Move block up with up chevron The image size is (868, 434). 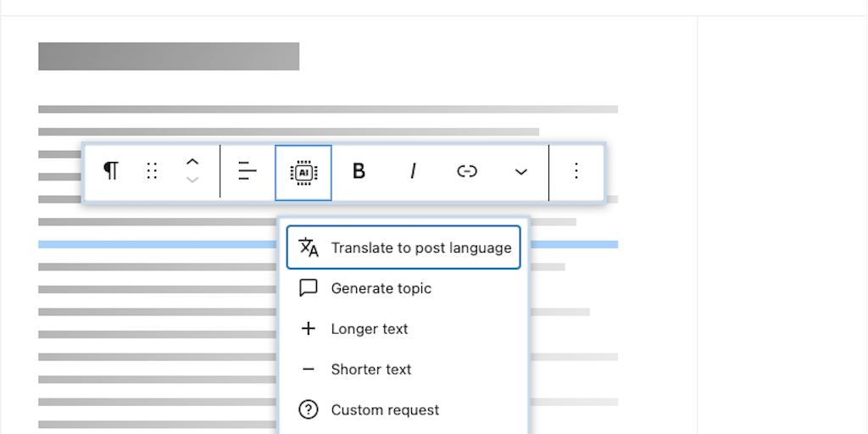192,162
